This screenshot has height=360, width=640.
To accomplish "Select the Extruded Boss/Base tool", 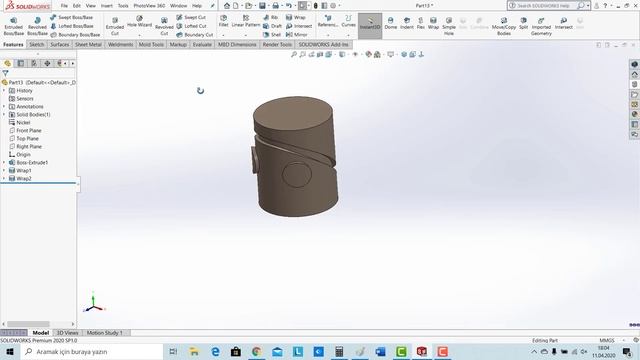I will pyautogui.click(x=13, y=26).
